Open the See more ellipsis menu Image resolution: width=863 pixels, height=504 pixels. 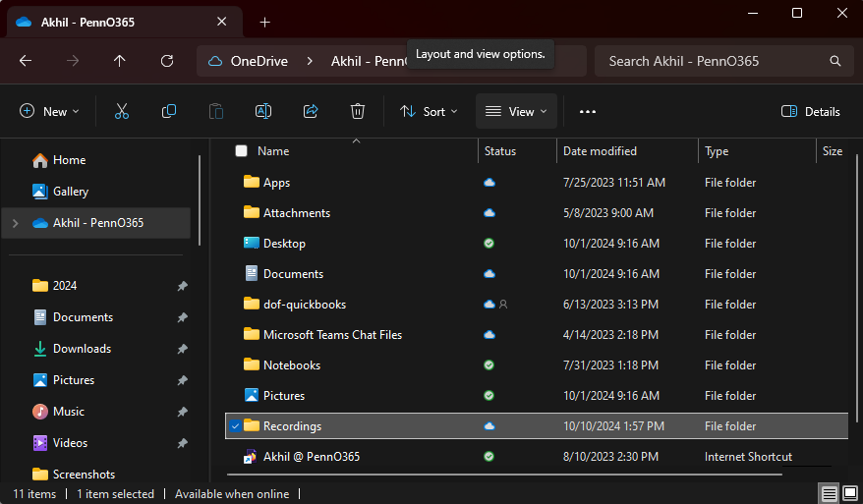coord(587,112)
